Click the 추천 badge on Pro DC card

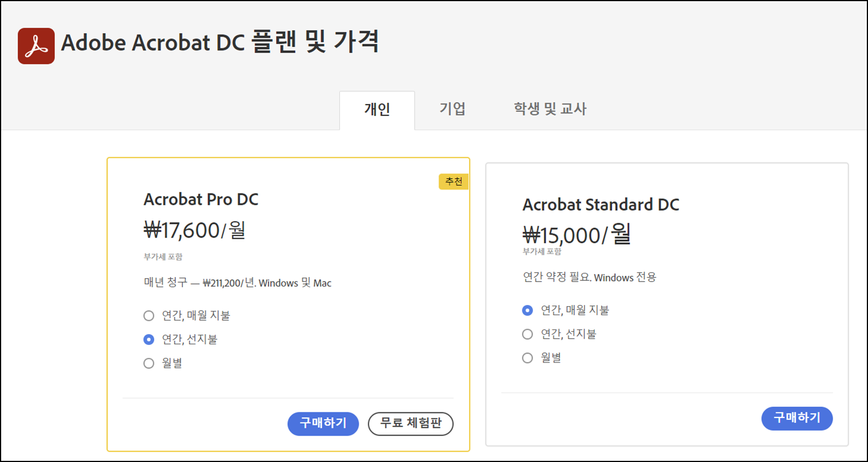pyautogui.click(x=454, y=182)
